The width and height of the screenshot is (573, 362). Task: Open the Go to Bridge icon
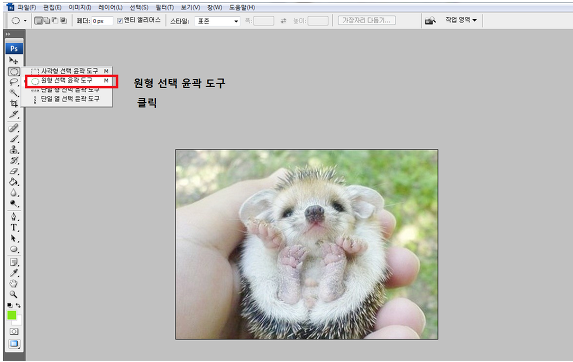(x=430, y=21)
